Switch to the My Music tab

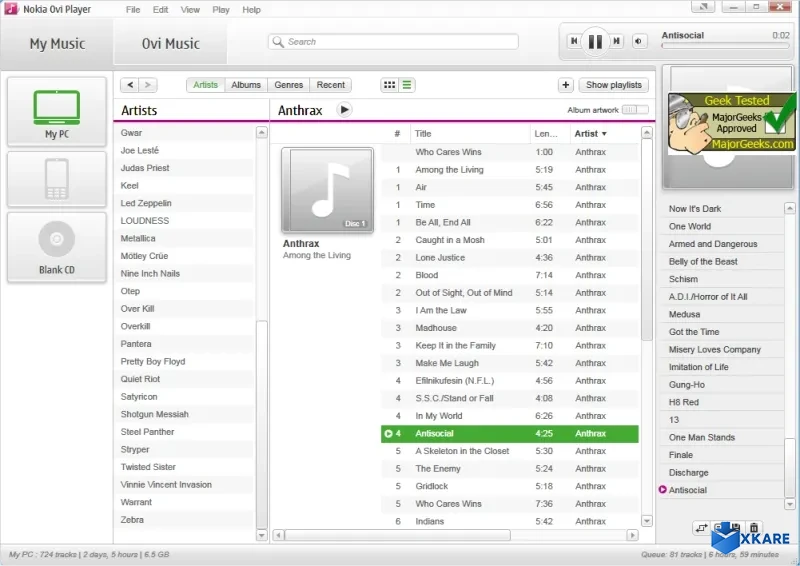coord(57,44)
